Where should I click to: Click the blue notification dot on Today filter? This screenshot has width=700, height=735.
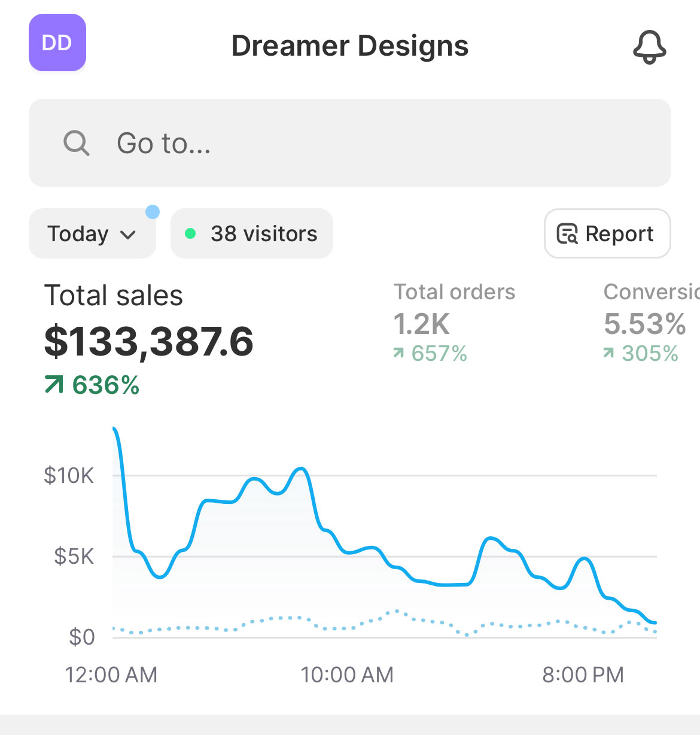tap(153, 211)
